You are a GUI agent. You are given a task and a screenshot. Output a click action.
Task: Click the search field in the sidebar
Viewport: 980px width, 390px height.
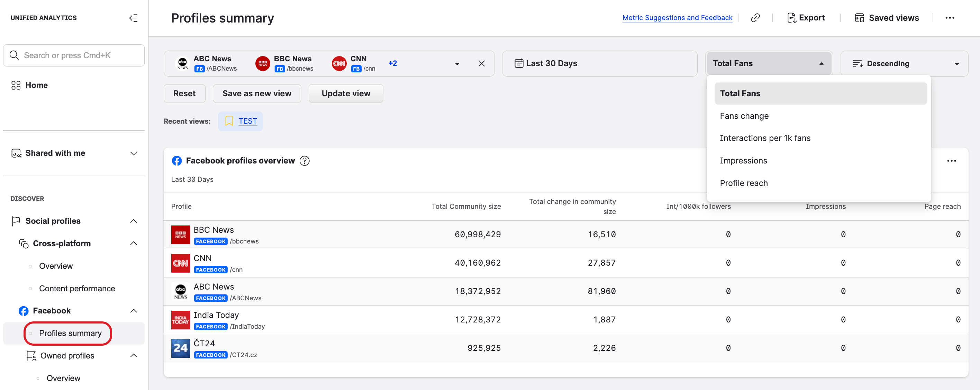(x=73, y=55)
